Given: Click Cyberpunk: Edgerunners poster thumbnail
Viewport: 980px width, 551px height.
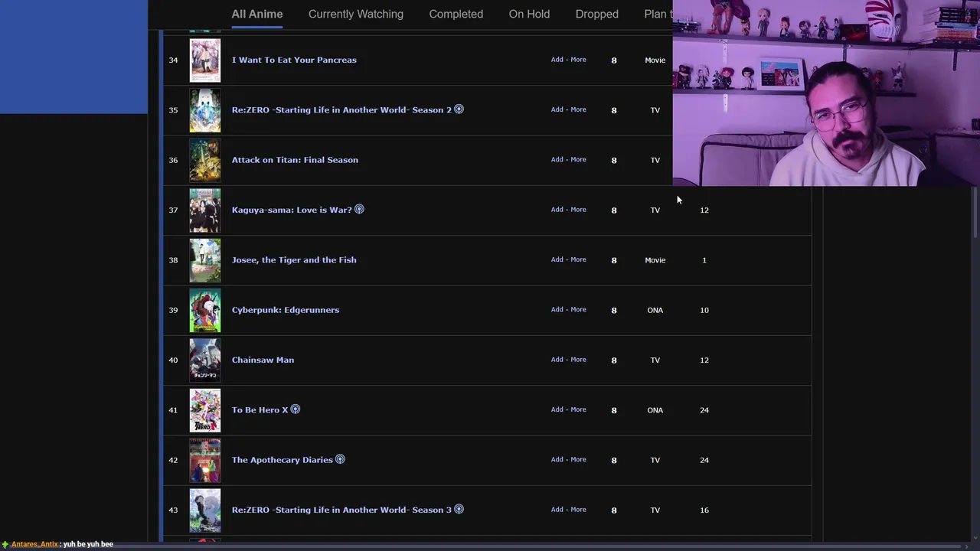Looking at the screenshot, I should click(205, 310).
